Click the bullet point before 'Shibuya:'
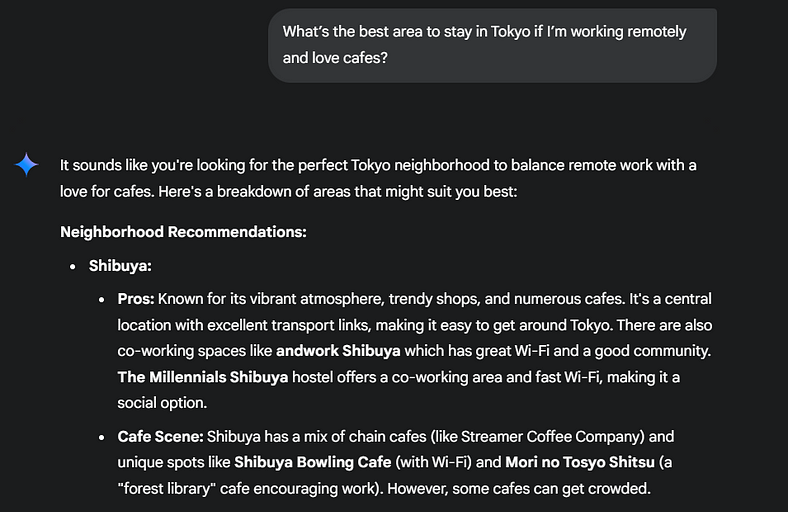 (x=73, y=267)
